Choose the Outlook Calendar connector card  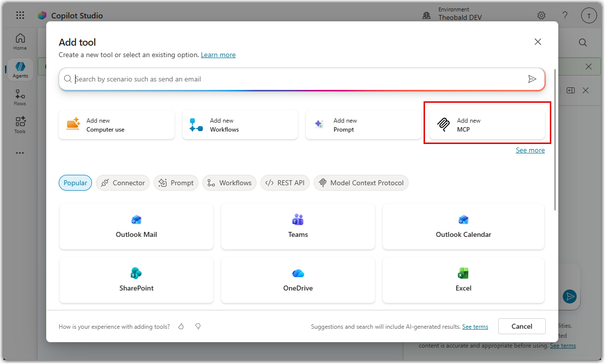tap(463, 226)
